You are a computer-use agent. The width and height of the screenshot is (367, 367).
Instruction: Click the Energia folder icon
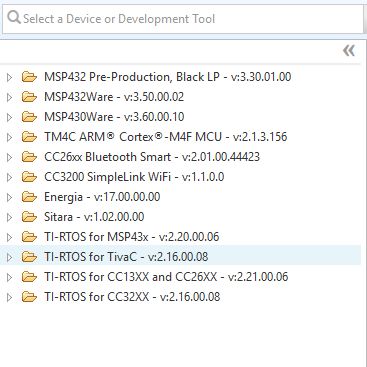coord(29,197)
